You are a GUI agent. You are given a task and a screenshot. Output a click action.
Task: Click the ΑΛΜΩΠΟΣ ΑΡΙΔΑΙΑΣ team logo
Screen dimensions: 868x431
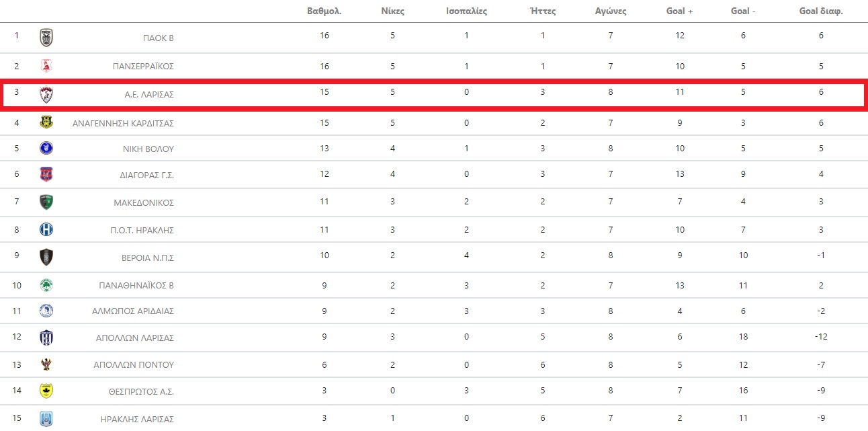click(x=46, y=311)
